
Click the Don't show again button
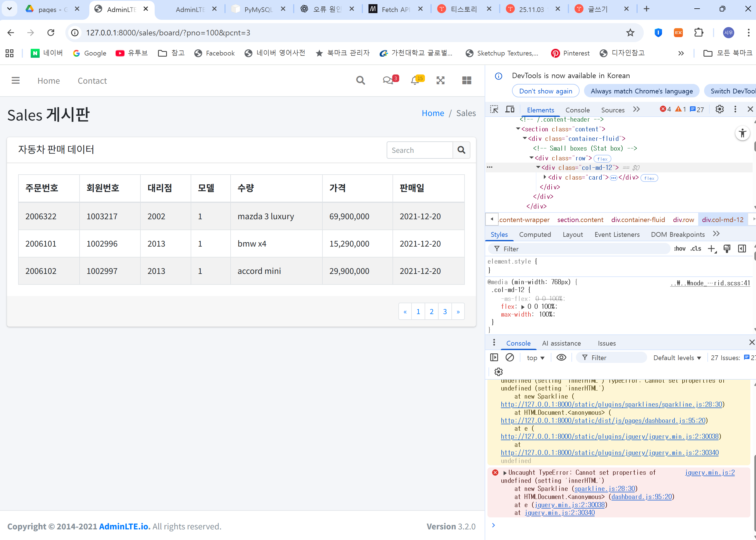point(546,91)
